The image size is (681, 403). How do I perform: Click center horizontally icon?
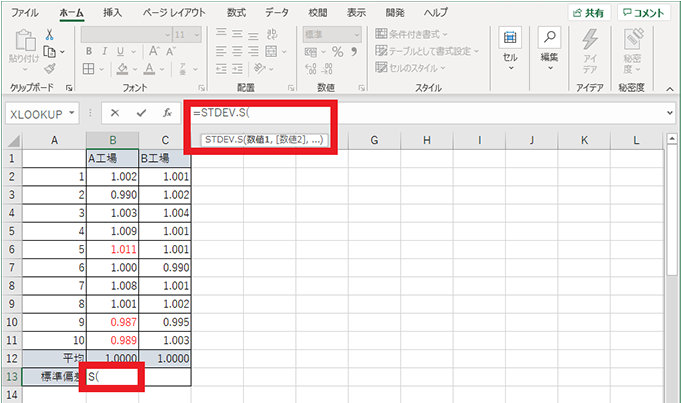pos(237,51)
